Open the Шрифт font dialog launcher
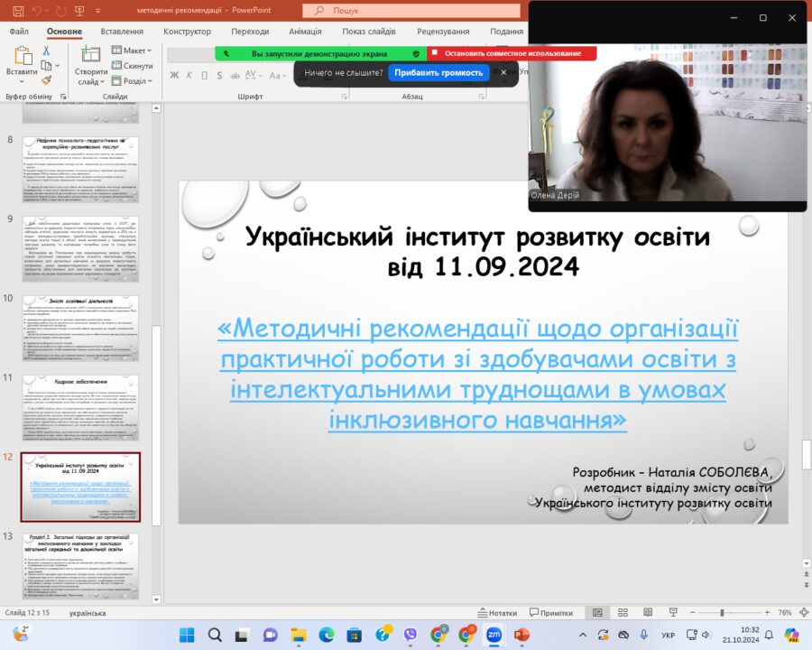Viewport: 812px width, 650px height. pyautogui.click(x=345, y=97)
